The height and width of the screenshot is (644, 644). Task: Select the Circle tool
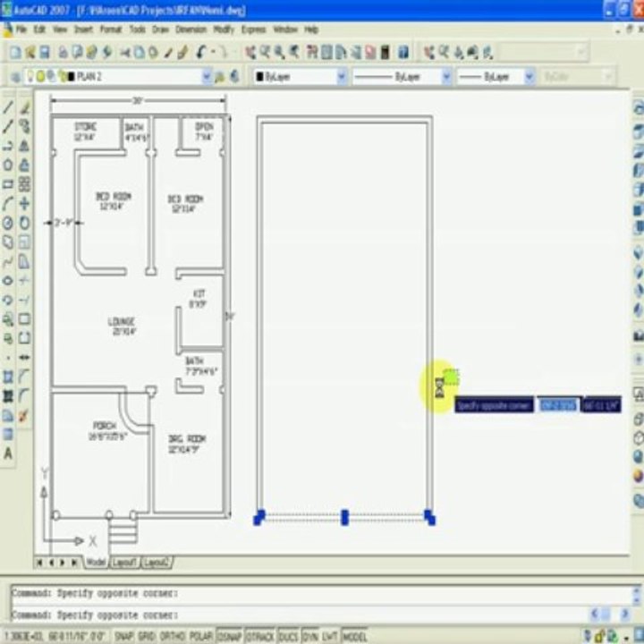(x=8, y=223)
